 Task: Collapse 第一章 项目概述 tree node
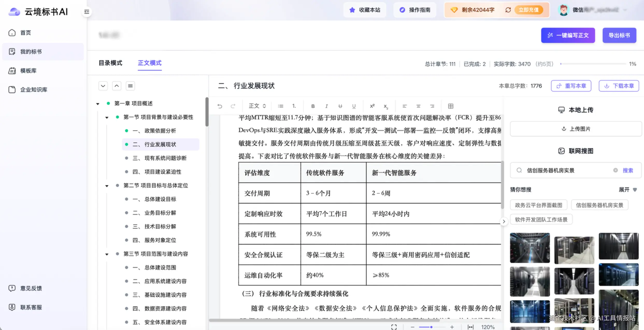pos(98,104)
